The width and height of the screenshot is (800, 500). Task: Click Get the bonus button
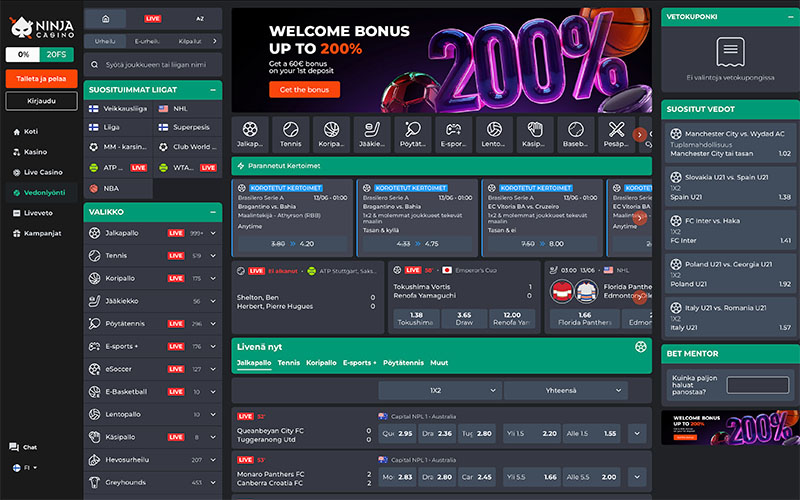pos(304,89)
